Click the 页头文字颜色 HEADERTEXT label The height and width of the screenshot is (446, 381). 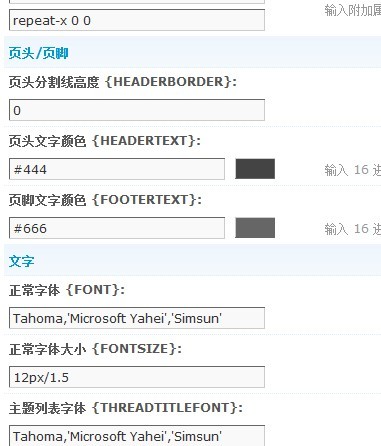105,141
